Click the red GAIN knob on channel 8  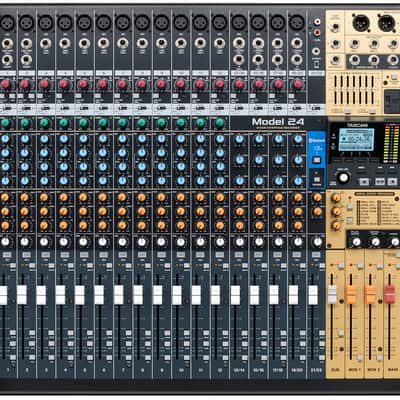point(141,84)
